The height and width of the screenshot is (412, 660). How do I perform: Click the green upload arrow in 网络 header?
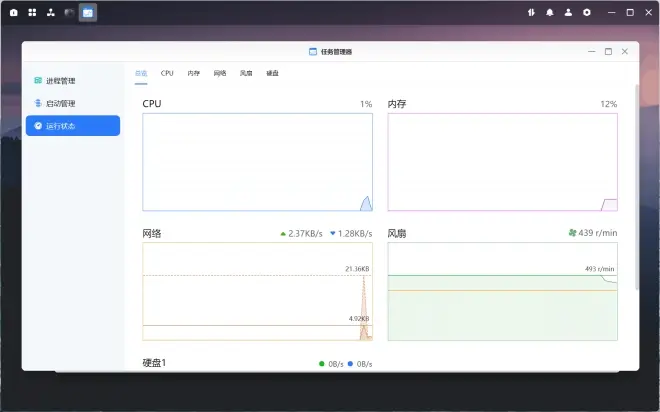point(283,234)
